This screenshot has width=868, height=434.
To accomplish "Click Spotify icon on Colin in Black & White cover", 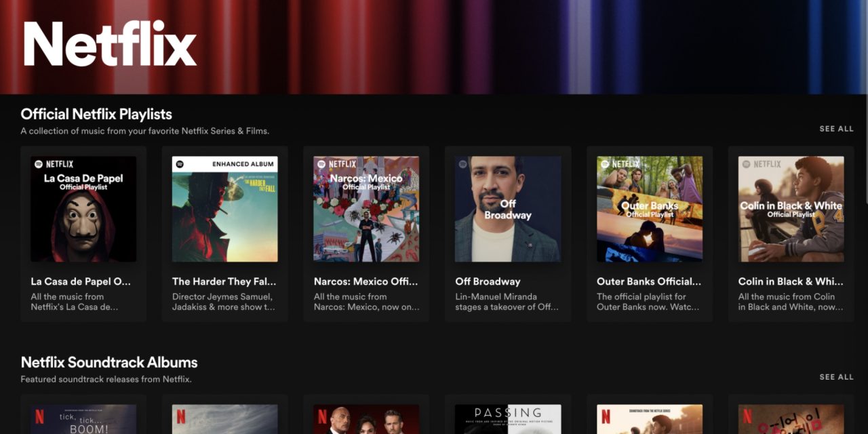I will pyautogui.click(x=746, y=164).
